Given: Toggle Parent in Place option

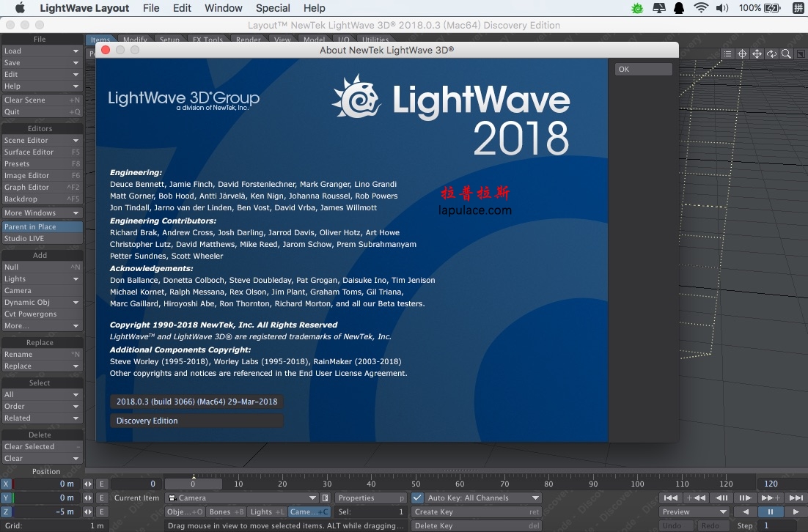Looking at the screenshot, I should 42,226.
